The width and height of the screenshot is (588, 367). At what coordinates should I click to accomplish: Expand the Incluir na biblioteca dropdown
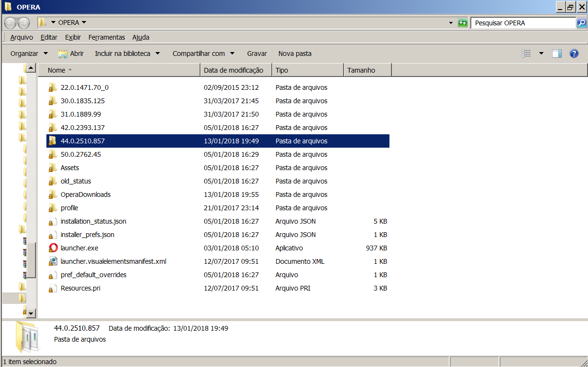(x=127, y=54)
